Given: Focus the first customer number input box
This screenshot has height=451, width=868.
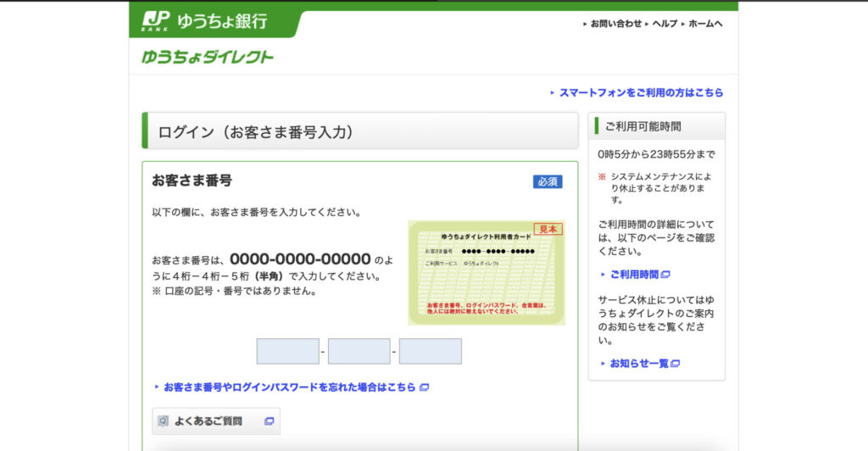Looking at the screenshot, I should pos(288,352).
